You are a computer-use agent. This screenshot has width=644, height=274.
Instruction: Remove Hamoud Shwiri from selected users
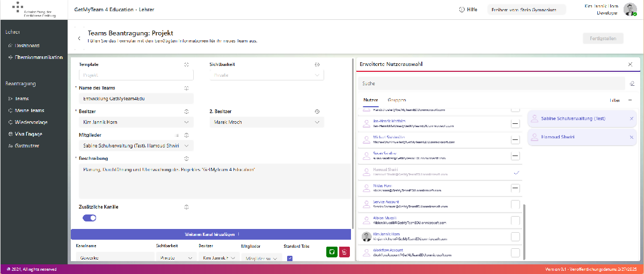coord(631,137)
